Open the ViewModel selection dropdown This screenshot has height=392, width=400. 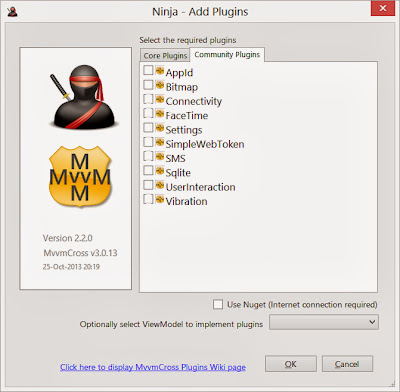pos(324,322)
